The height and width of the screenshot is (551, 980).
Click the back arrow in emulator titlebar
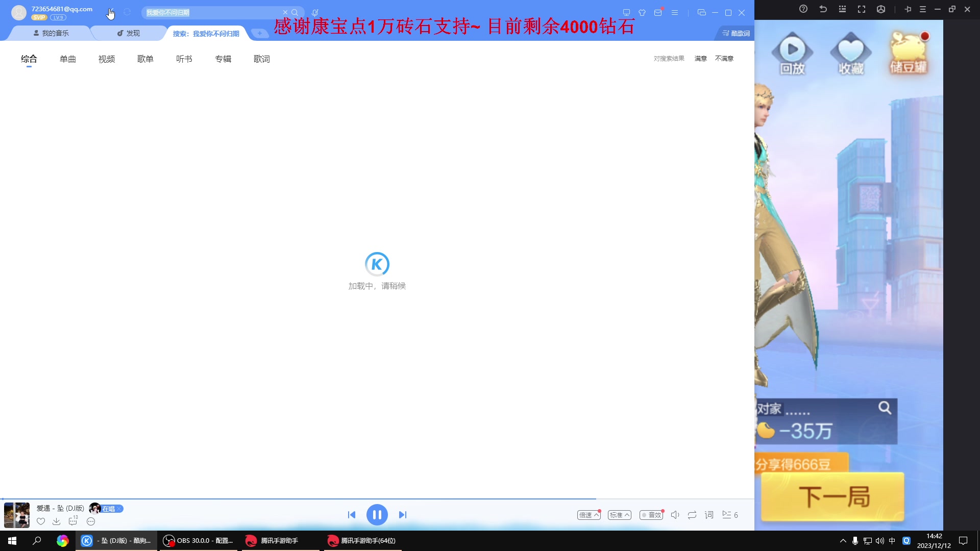coord(823,9)
